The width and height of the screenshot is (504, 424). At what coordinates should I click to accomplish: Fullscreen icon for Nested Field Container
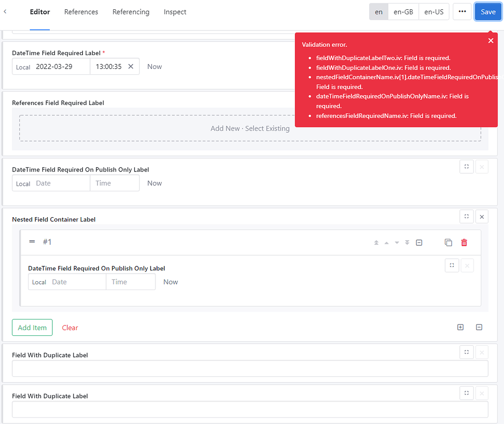466,216
